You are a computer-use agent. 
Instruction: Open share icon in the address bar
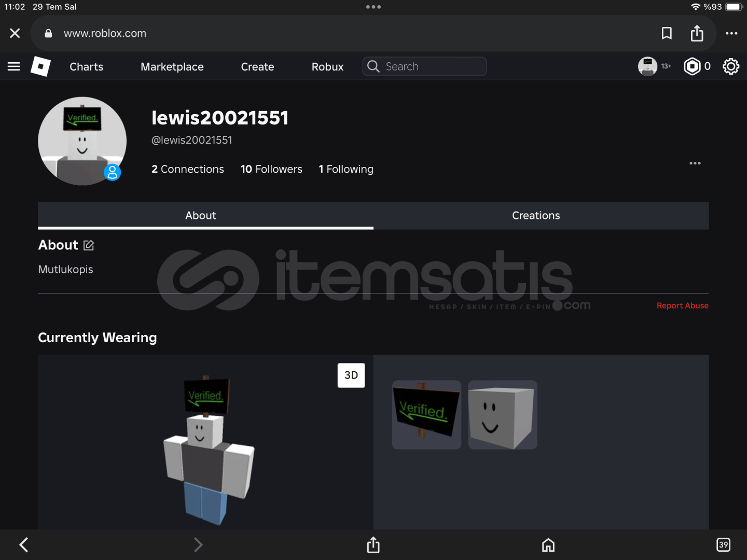pos(697,33)
